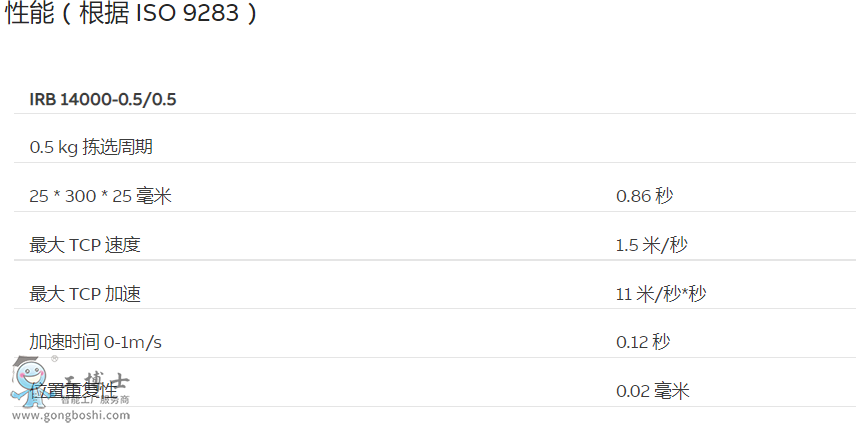Select the 11 米/秒*秒 acceleration value
Image resolution: width=856 pixels, height=435 pixels.
click(661, 294)
